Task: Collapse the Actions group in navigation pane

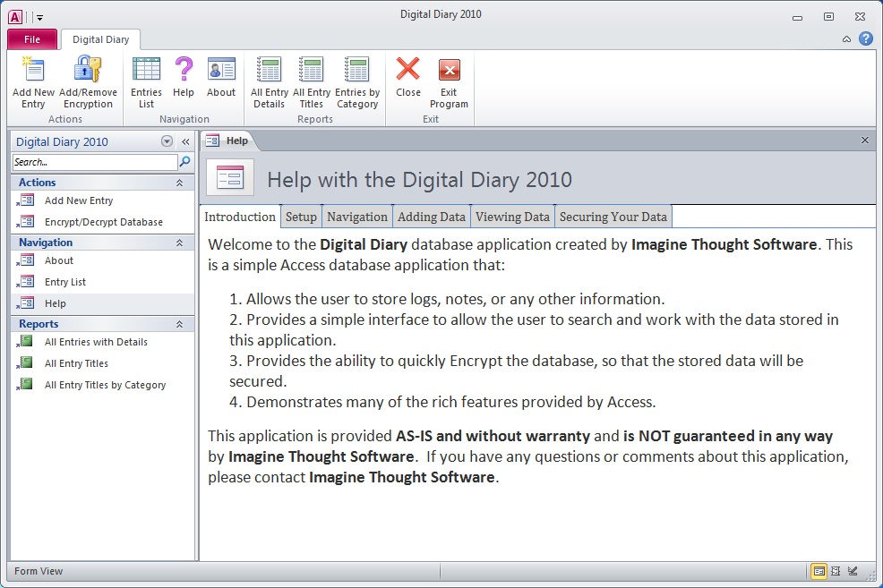Action: tap(180, 183)
